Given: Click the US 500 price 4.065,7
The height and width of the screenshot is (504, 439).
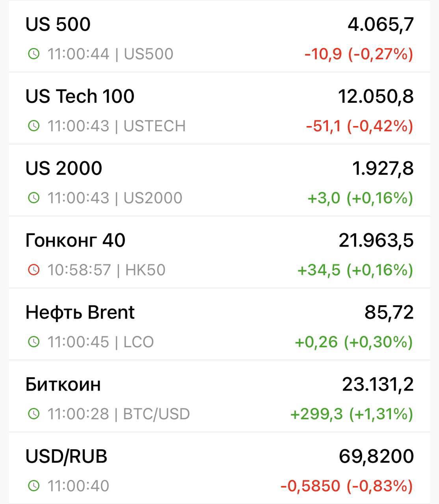Looking at the screenshot, I should [380, 24].
